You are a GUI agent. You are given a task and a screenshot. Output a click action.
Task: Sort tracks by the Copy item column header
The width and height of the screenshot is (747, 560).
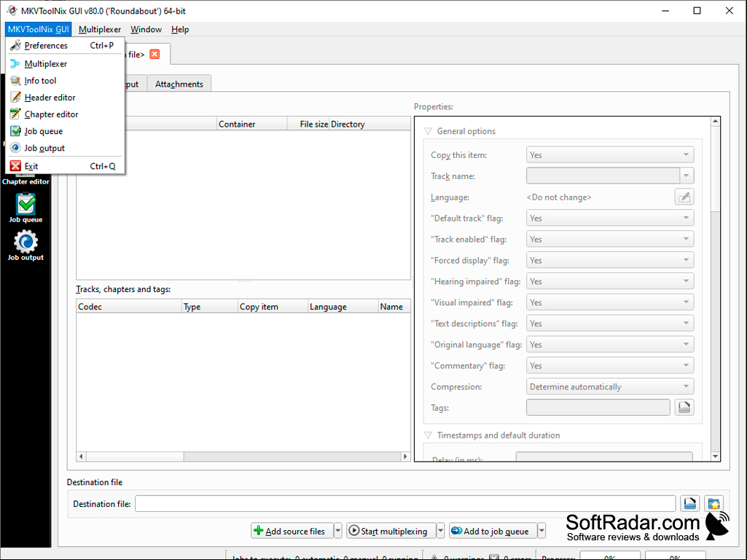pos(273,306)
